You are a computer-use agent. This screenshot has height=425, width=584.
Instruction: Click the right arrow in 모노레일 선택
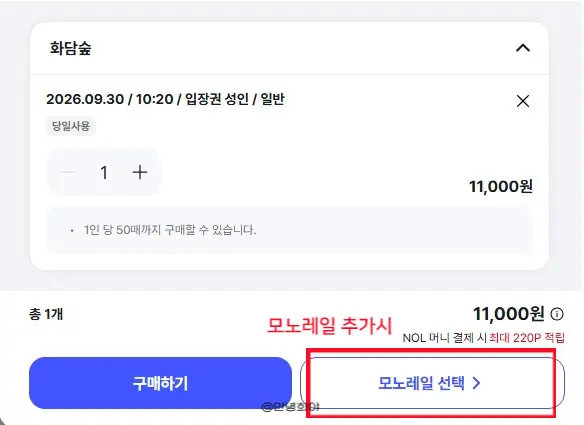pos(476,383)
